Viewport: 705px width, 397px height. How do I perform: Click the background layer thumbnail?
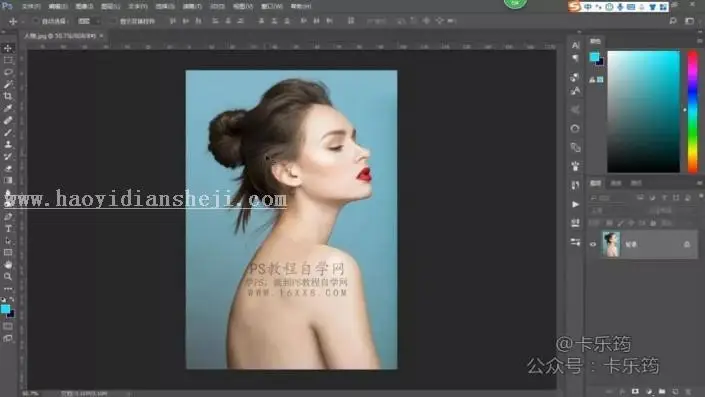click(611, 244)
